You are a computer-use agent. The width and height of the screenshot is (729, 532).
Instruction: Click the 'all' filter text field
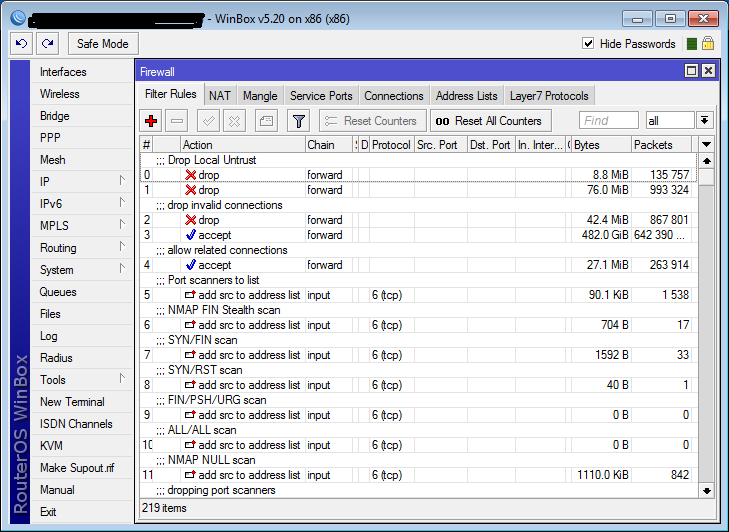click(x=670, y=121)
